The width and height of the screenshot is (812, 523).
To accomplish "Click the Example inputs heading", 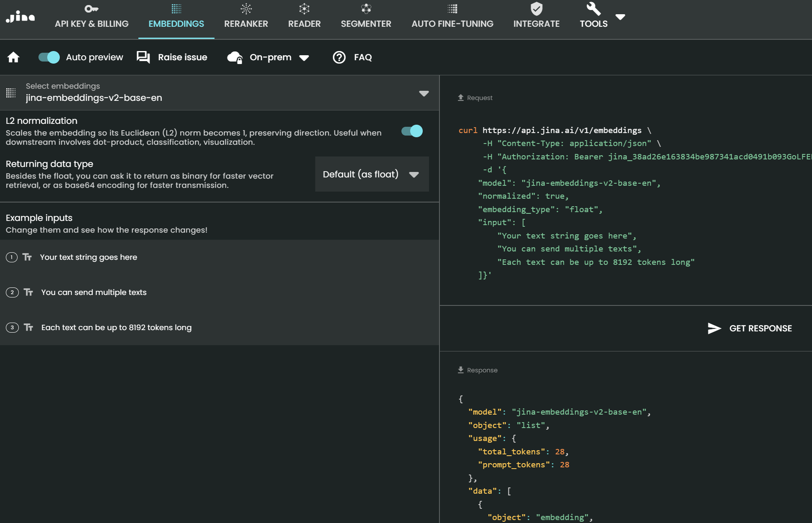I will tap(39, 218).
